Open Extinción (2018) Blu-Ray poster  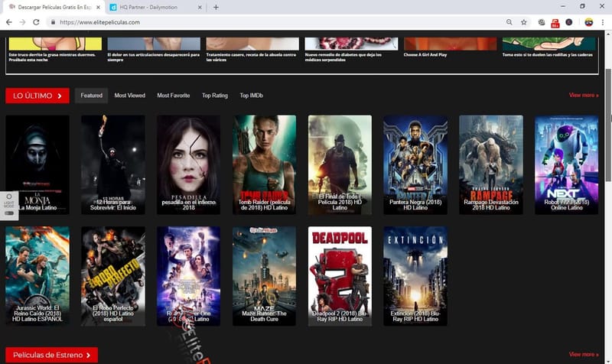415,276
